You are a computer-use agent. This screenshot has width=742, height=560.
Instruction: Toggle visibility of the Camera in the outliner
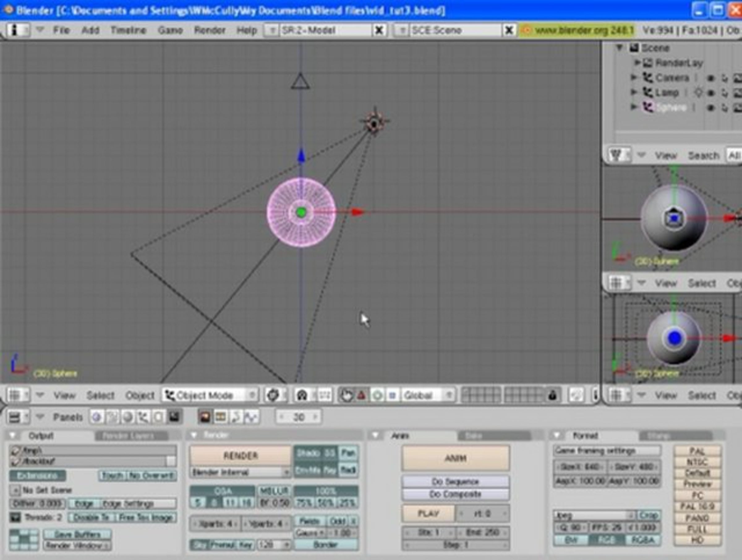coord(710,78)
